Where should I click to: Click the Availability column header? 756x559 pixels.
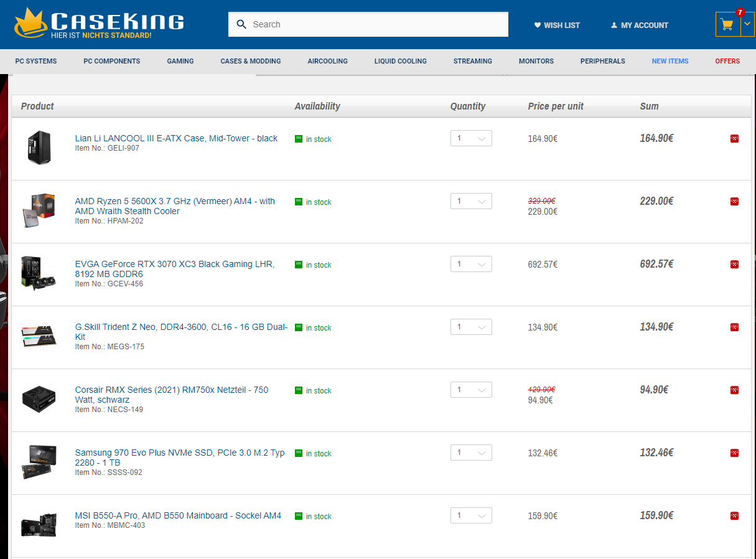[317, 106]
